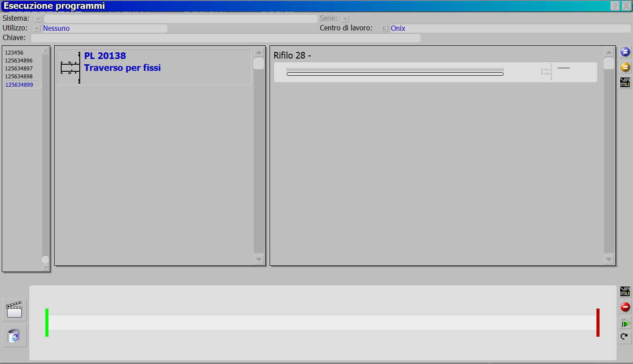Click the profile panel scrollbar thumb

pyautogui.click(x=259, y=64)
